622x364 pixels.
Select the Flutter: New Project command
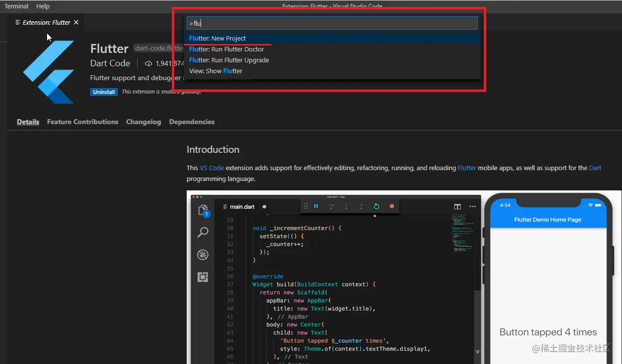(218, 38)
